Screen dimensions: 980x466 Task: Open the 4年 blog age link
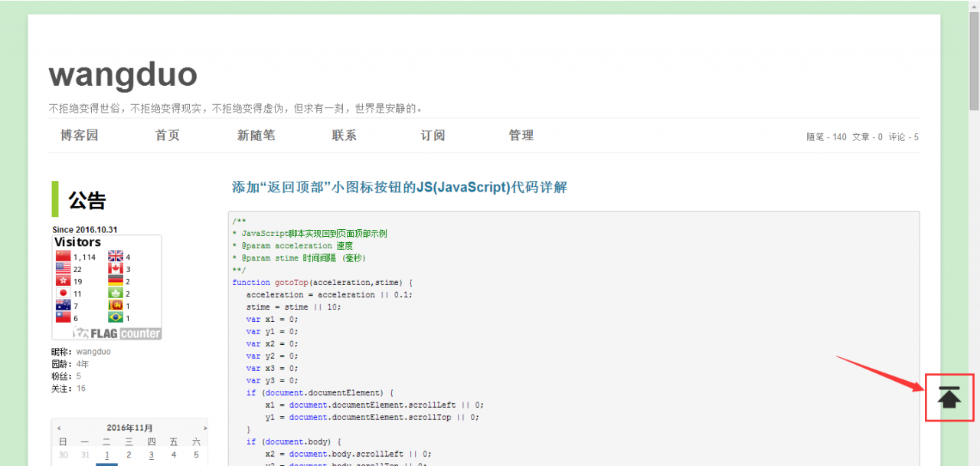(82, 364)
